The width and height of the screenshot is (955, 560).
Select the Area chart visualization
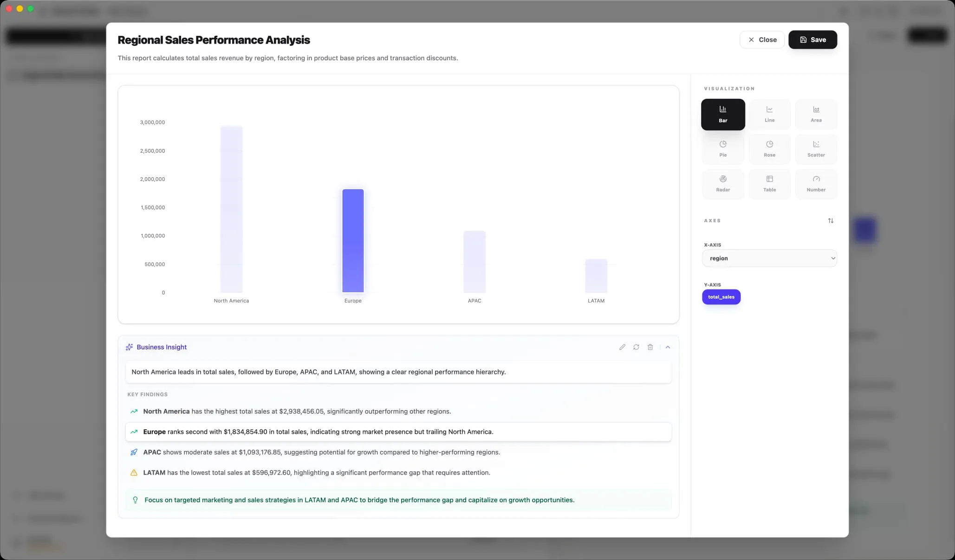pyautogui.click(x=816, y=114)
